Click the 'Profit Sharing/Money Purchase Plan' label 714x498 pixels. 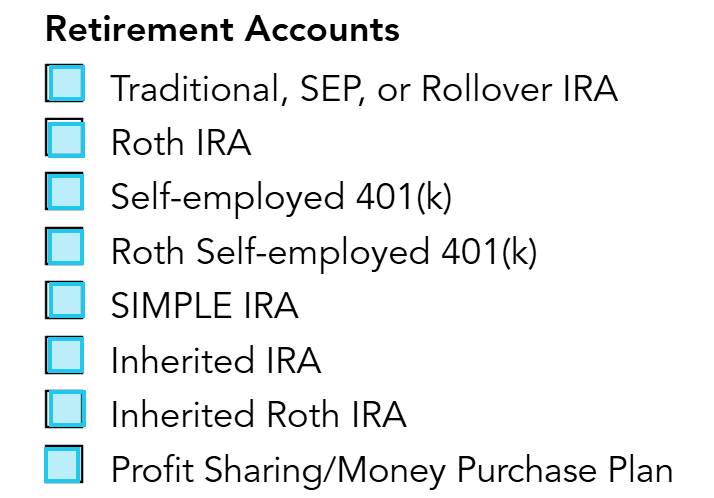tap(392, 469)
